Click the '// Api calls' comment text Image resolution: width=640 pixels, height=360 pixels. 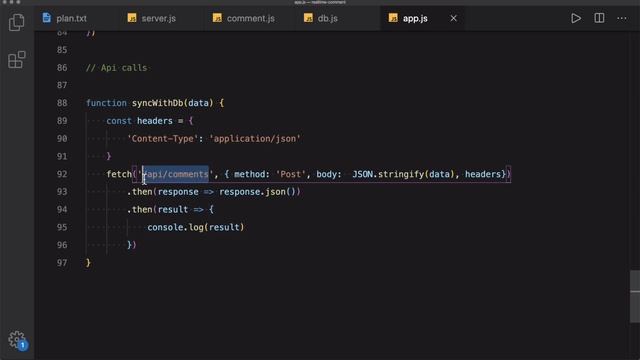[x=116, y=68]
